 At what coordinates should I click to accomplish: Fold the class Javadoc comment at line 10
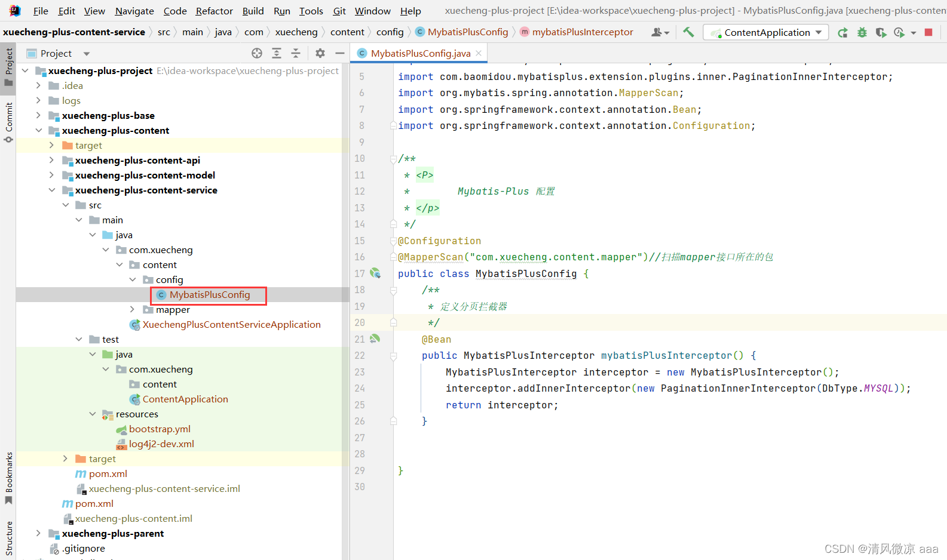tap(393, 159)
